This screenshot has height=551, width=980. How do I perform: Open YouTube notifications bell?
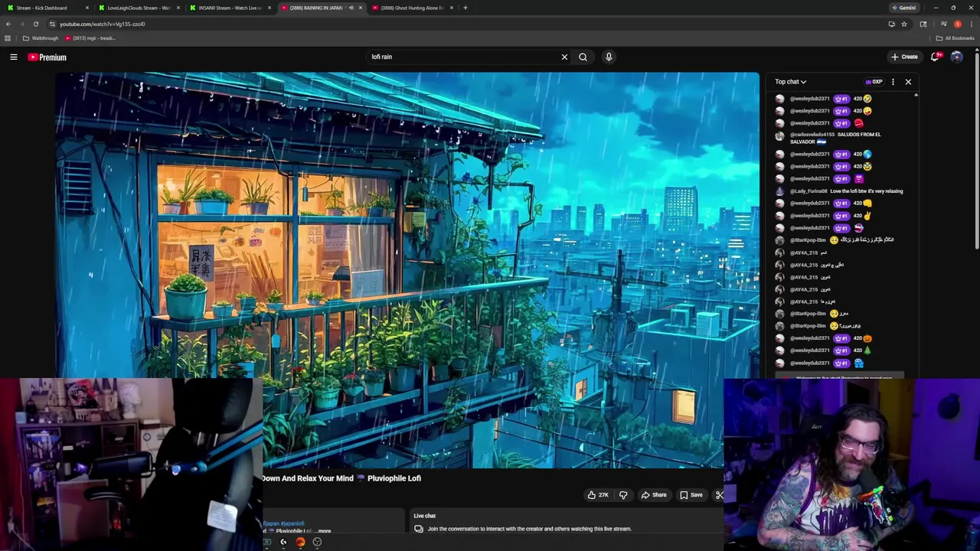click(x=936, y=57)
